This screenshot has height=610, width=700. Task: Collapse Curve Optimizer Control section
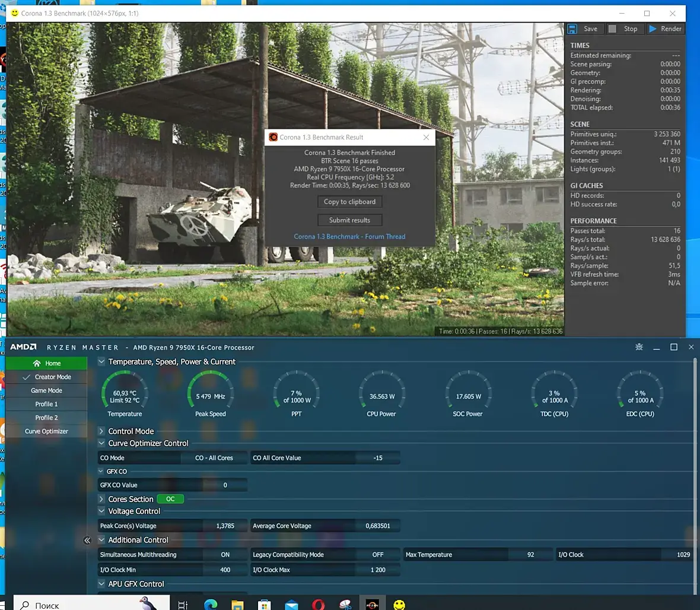101,443
